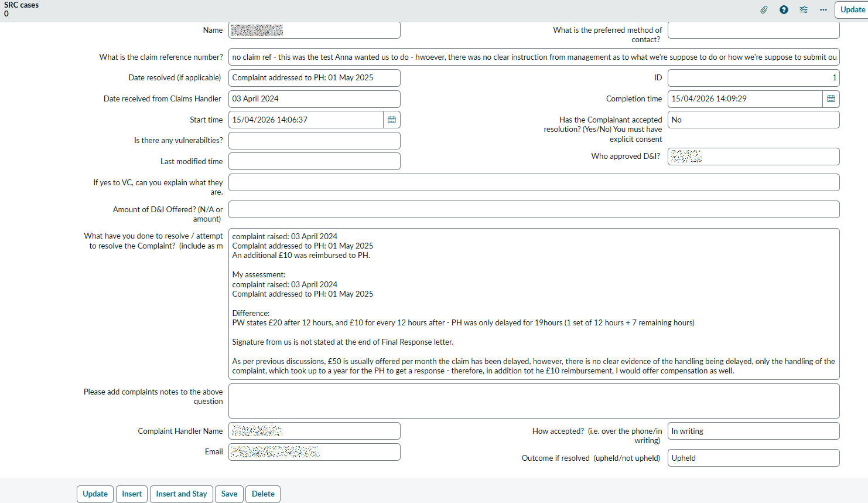Image resolution: width=868 pixels, height=503 pixels.
Task: Click the top-right Update button
Action: 852,9
